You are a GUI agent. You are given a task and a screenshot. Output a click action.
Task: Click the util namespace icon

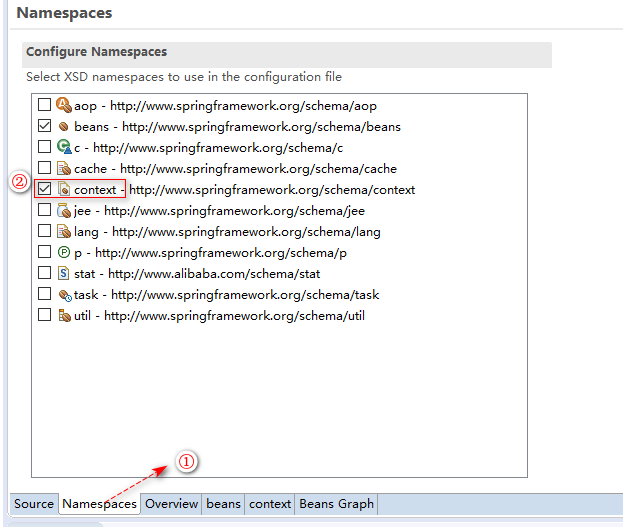pos(64,316)
